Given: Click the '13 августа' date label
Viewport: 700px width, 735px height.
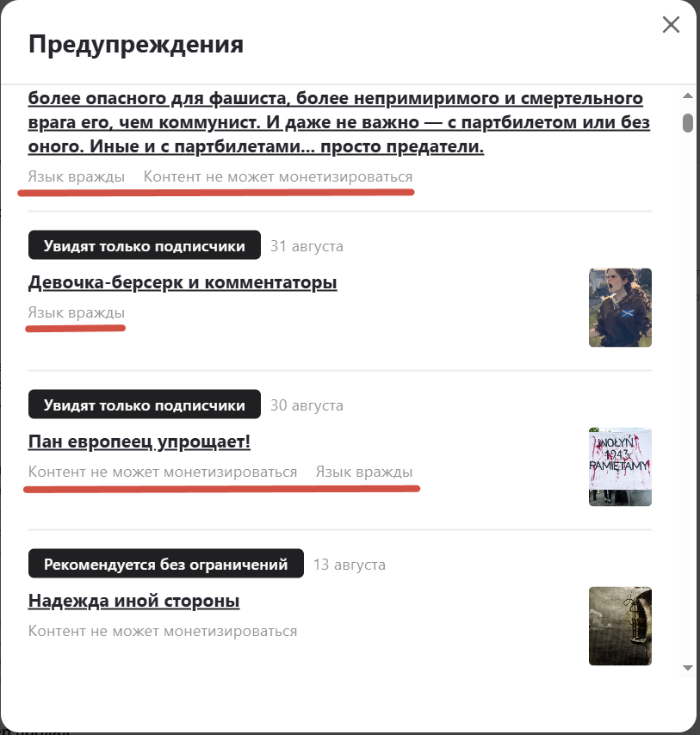Looking at the screenshot, I should coord(350,565).
